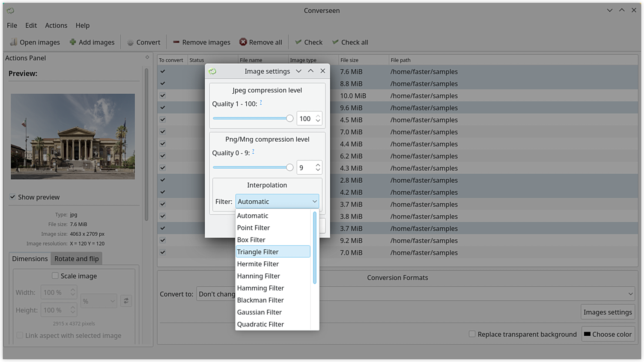Image resolution: width=644 pixels, height=362 pixels.
Task: Switch to the Rotate and flip tab
Action: pyautogui.click(x=76, y=258)
